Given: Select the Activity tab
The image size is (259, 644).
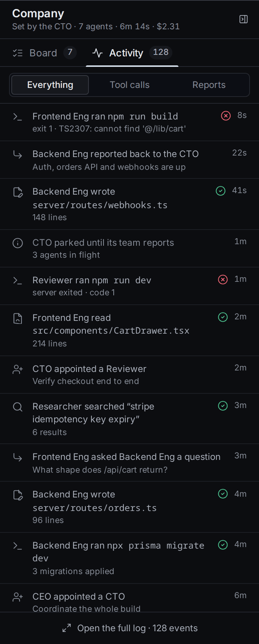Looking at the screenshot, I should [132, 53].
